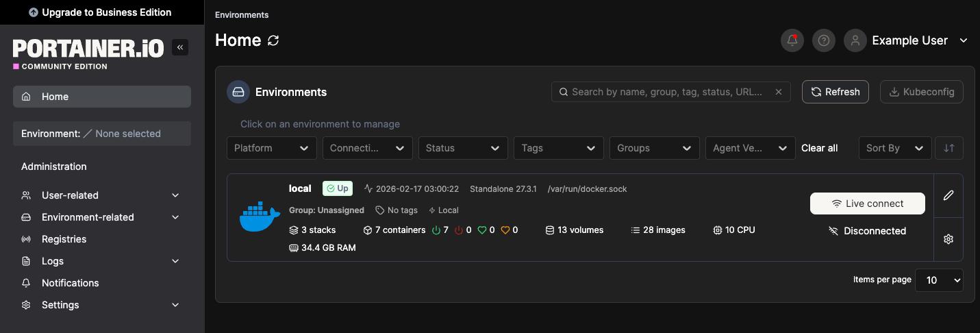This screenshot has height=333, width=980.
Task: Click the Environments breadcrumb
Action: point(242,15)
